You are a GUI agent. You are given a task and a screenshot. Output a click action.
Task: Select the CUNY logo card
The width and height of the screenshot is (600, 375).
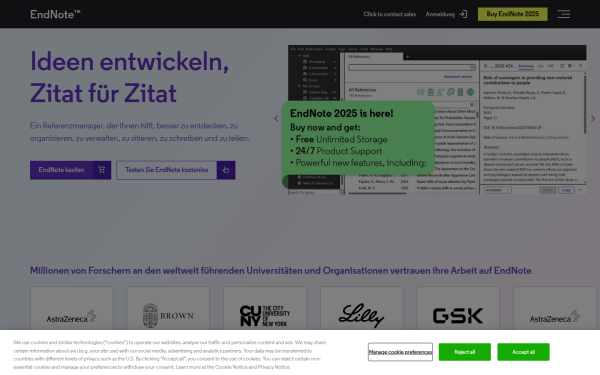click(x=265, y=308)
